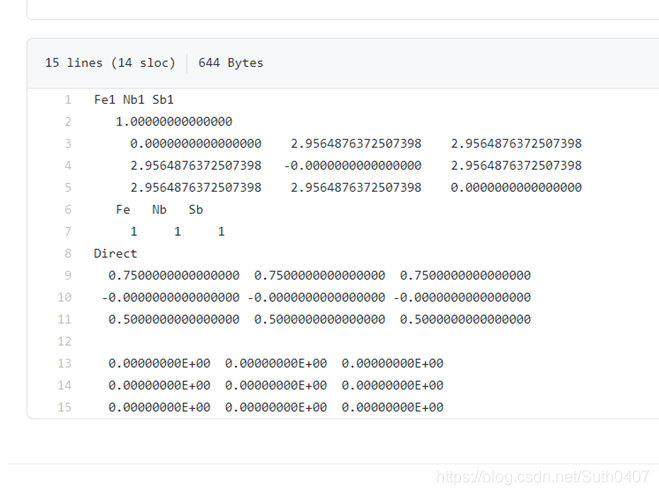Select line number 6 in the gutter

click(x=68, y=210)
